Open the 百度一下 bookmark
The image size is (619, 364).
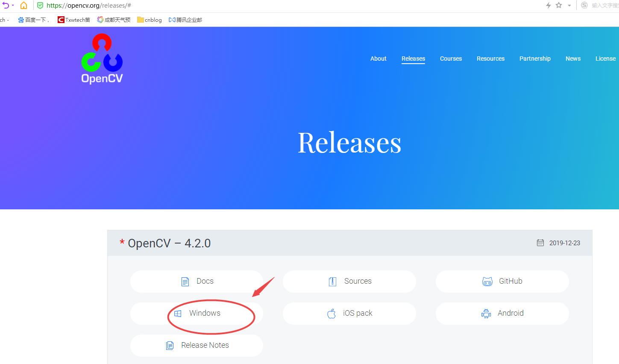[33, 20]
